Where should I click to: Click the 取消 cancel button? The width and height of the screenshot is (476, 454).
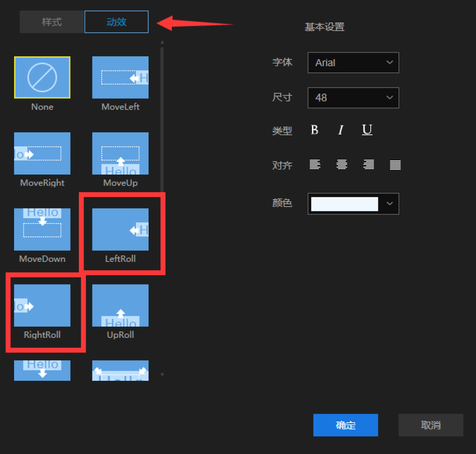click(430, 425)
